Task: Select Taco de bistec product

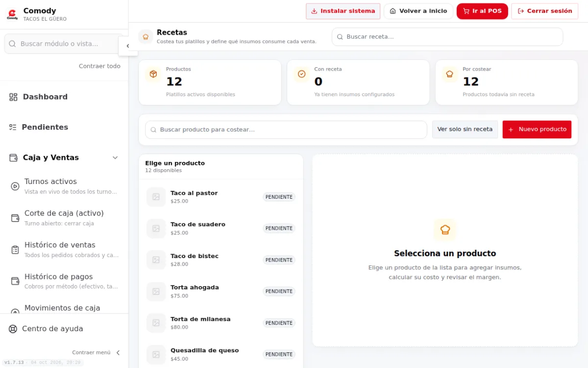Action: coord(221,260)
